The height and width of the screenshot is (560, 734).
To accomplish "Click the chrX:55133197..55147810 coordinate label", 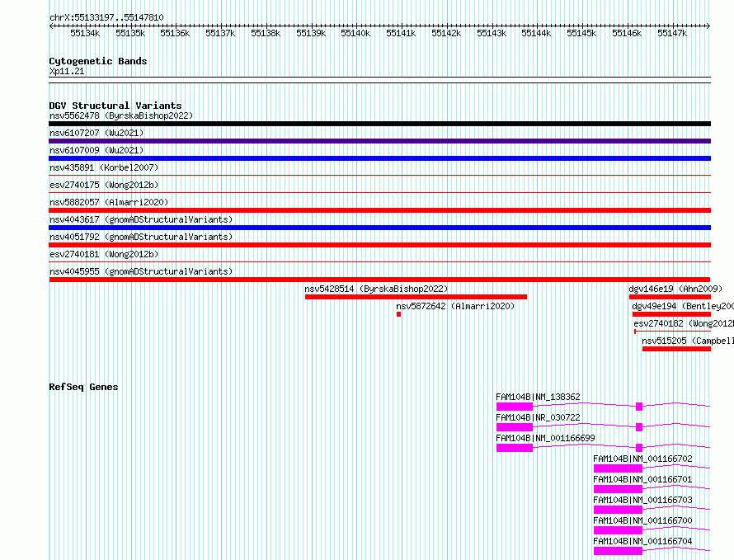I will pyautogui.click(x=106, y=18).
